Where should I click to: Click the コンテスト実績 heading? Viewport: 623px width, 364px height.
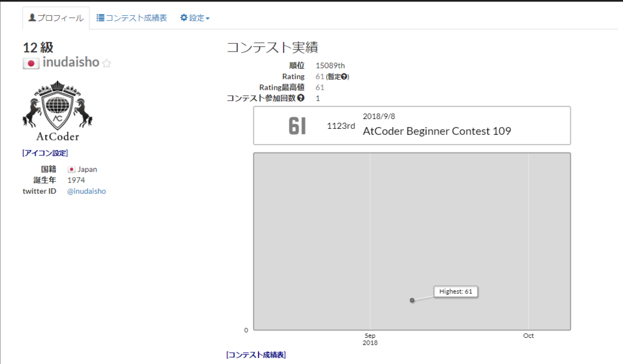coord(272,47)
